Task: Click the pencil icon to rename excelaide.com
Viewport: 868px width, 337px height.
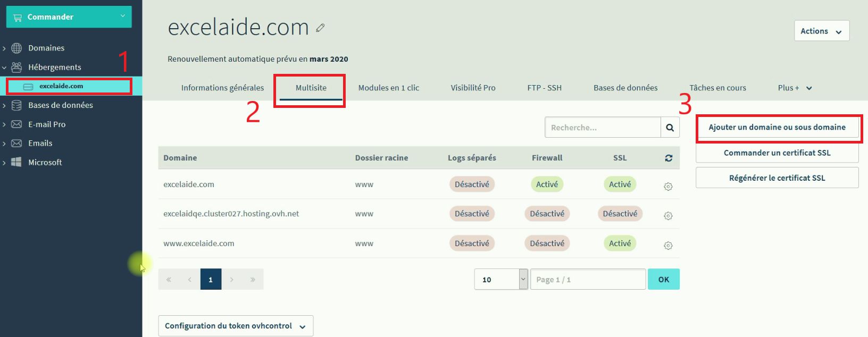Action: [x=320, y=28]
